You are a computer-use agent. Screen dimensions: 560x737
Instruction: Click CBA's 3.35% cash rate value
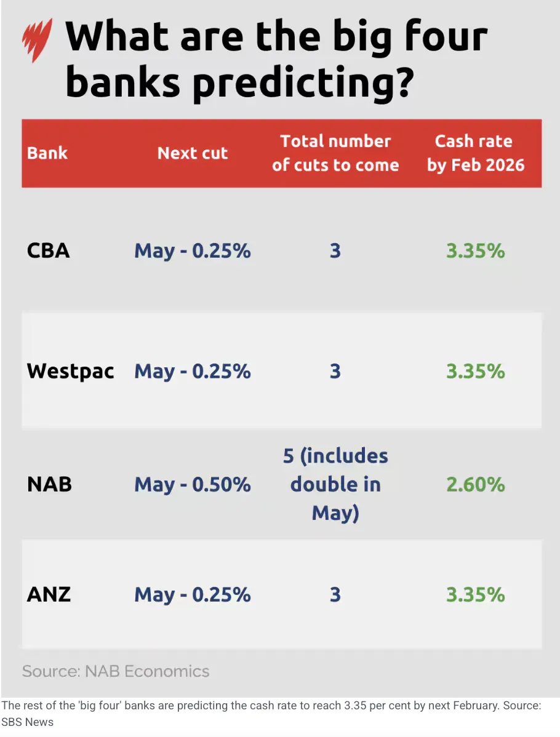tap(475, 250)
